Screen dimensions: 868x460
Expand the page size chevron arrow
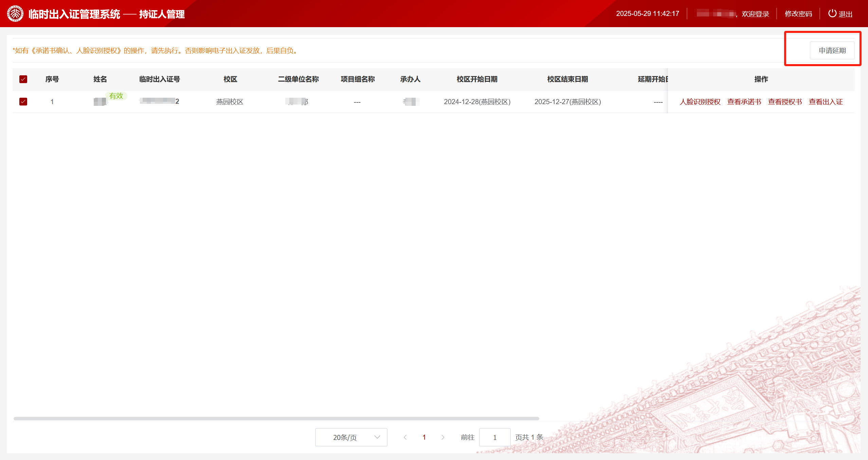click(377, 437)
